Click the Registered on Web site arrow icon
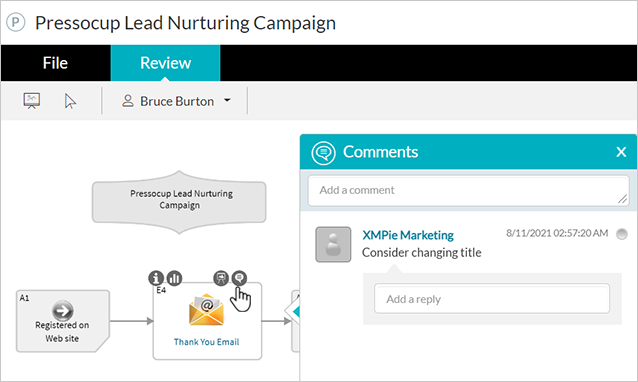The width and height of the screenshot is (638, 382). pyautogui.click(x=63, y=311)
